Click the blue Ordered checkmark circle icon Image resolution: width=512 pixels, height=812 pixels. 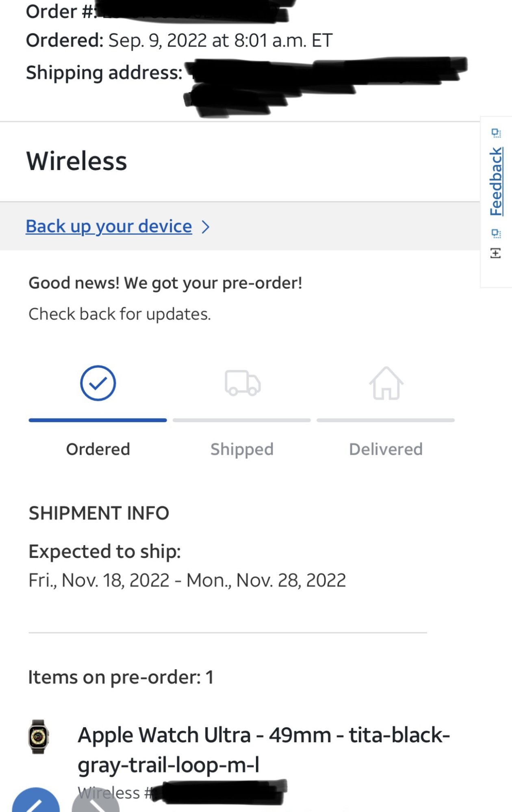coord(98,383)
